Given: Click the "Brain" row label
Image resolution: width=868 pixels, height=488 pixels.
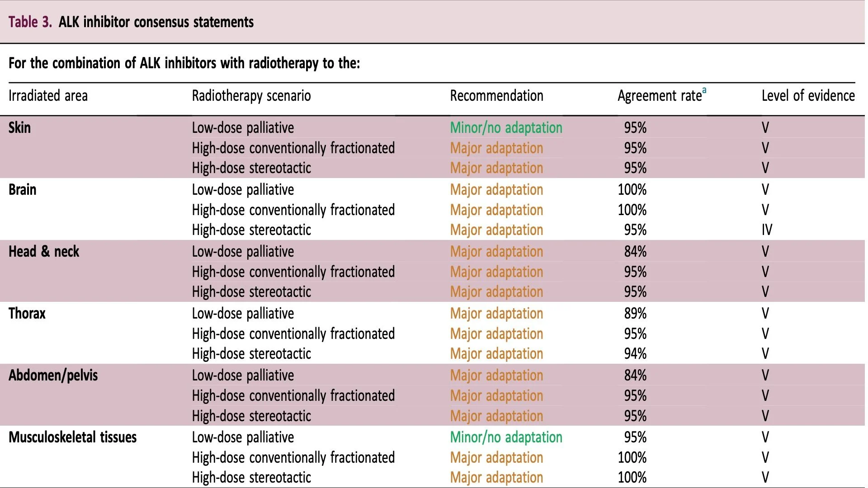Looking at the screenshot, I should [x=22, y=190].
